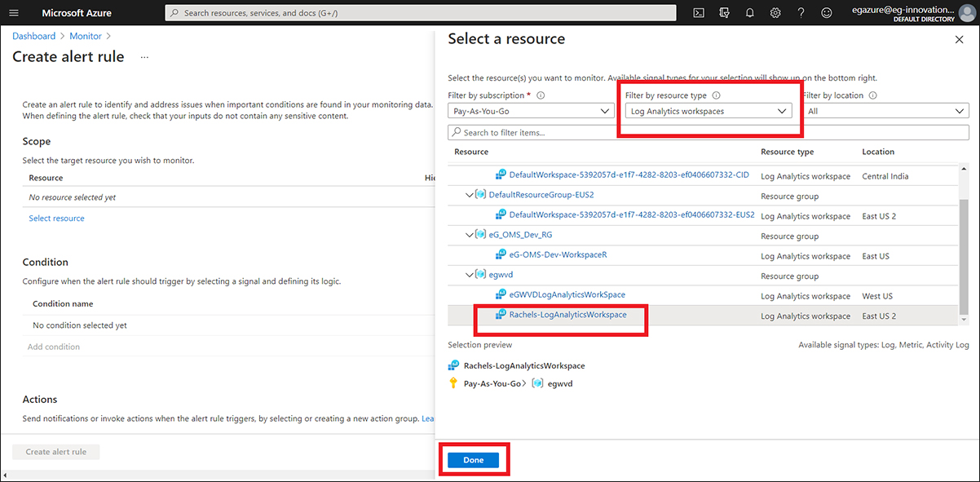980x482 pixels.
Task: Select DefaultWorkspace ending in EUS2
Action: tap(632, 215)
